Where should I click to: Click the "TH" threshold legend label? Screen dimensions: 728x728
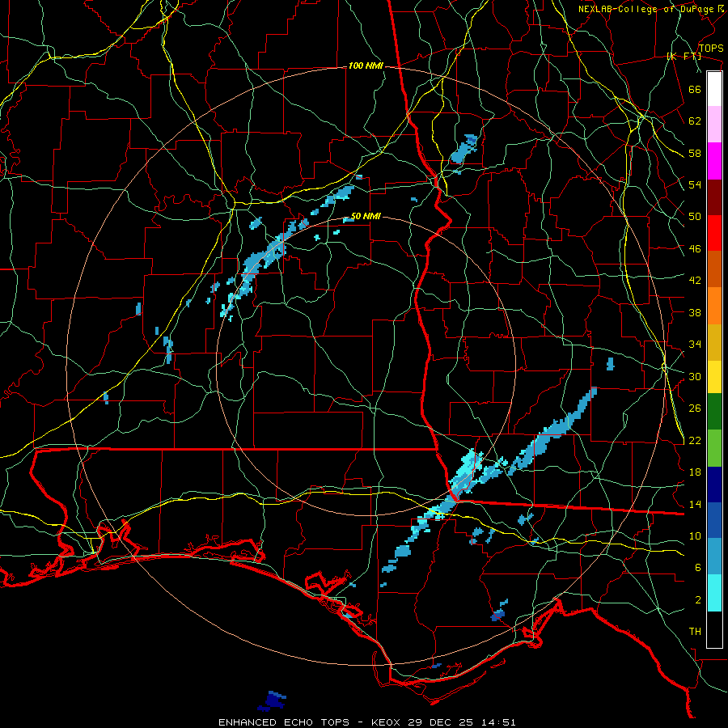[695, 632]
